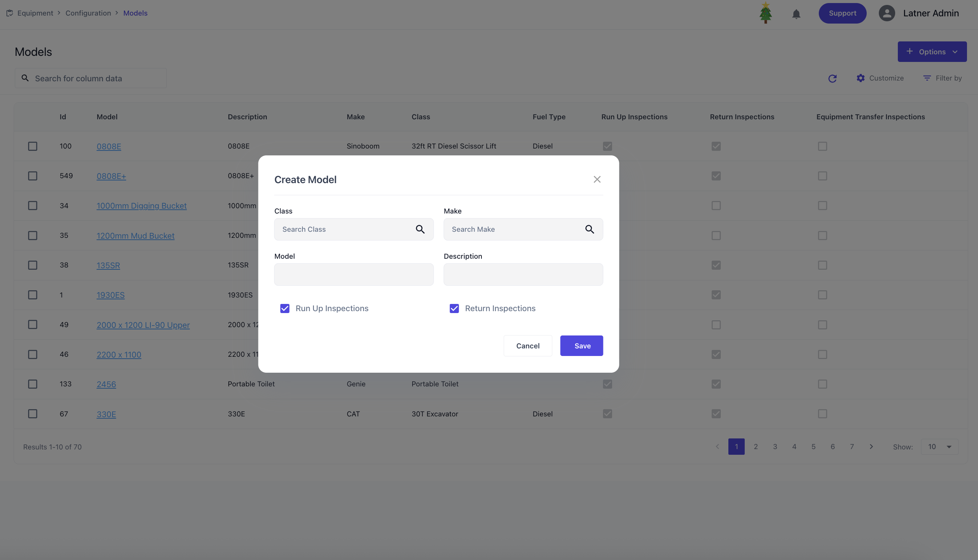Select the row checkbox for model 0808E

point(33,146)
